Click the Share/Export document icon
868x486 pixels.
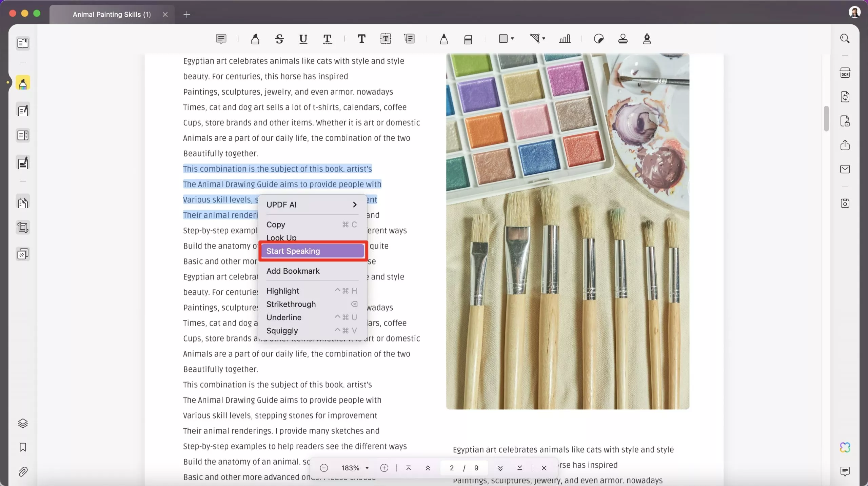pyautogui.click(x=846, y=145)
